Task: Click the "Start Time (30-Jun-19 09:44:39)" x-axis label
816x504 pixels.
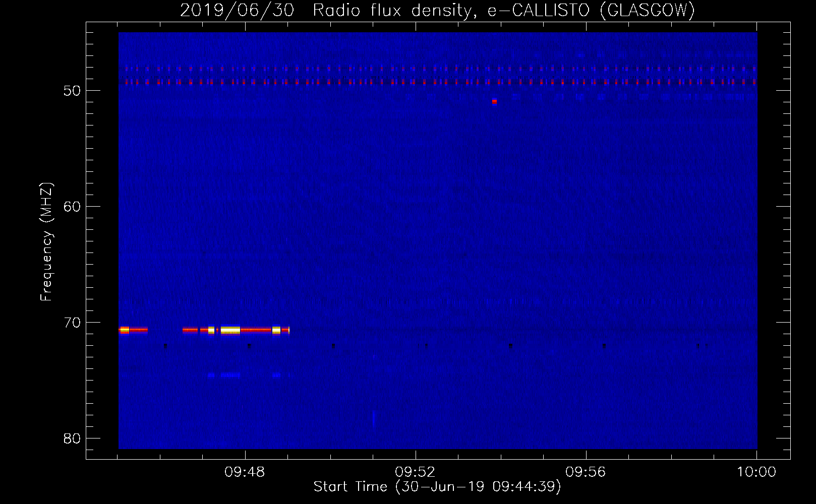Action: (437, 487)
